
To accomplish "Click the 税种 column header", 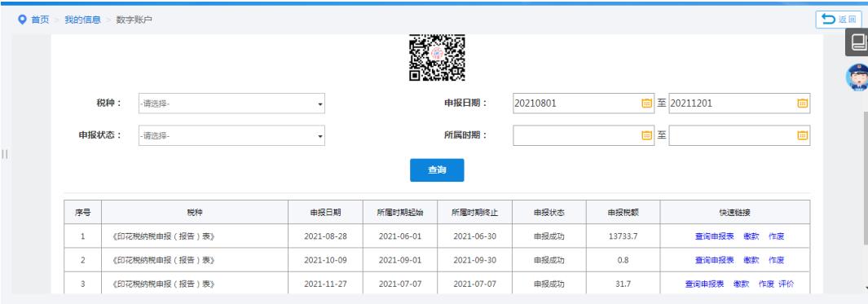I will tap(195, 213).
